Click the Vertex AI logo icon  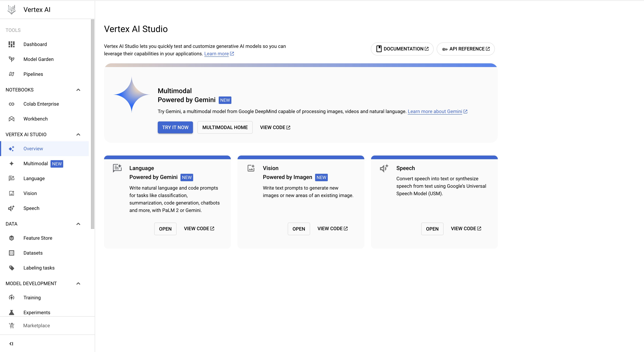12,9
